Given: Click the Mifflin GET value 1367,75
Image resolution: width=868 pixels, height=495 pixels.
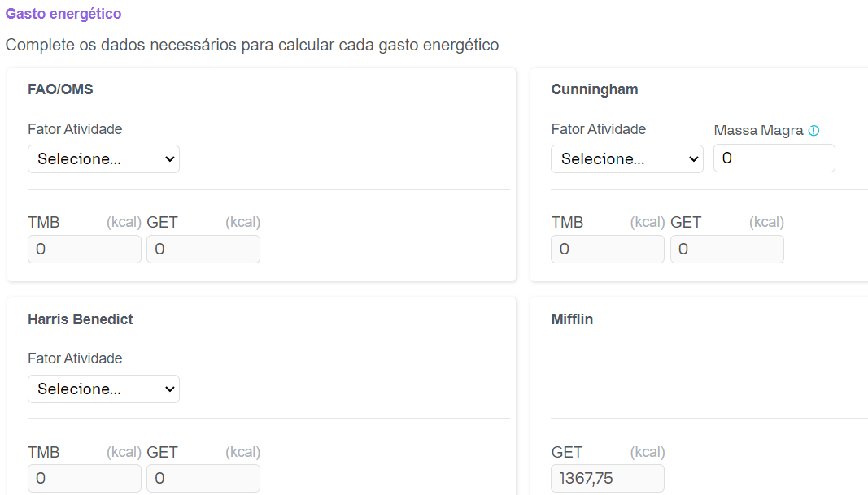Looking at the screenshot, I should point(608,479).
